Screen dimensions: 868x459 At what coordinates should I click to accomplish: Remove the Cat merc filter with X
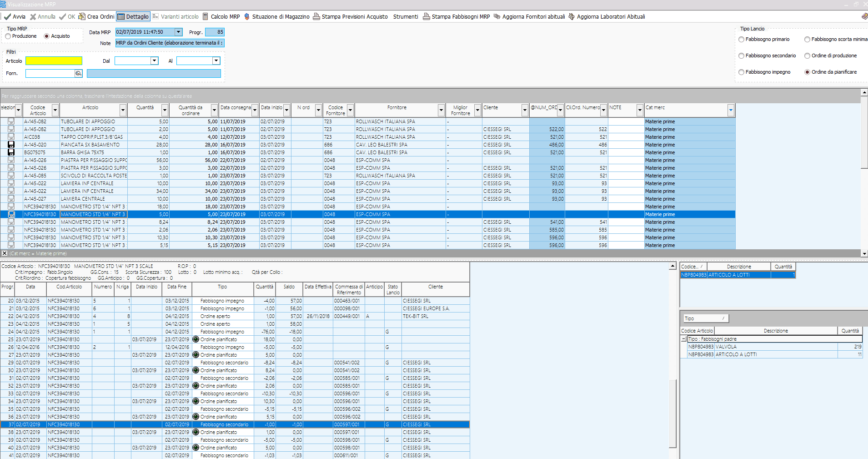coord(5,253)
